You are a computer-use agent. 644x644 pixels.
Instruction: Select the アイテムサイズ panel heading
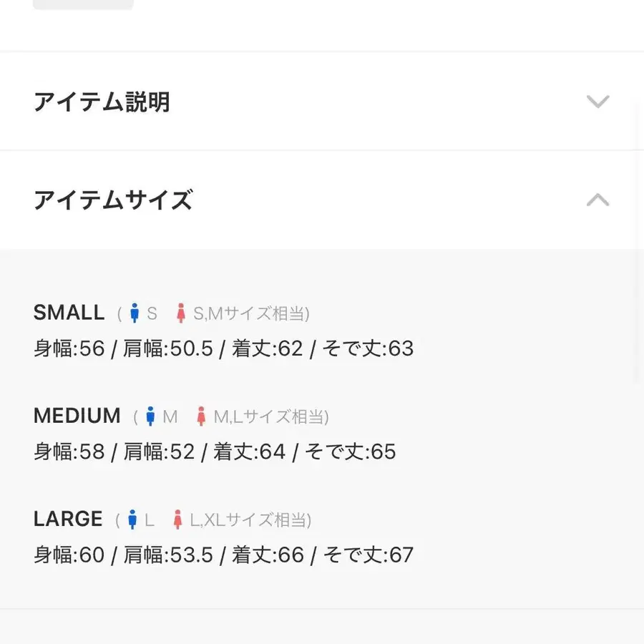[113, 200]
